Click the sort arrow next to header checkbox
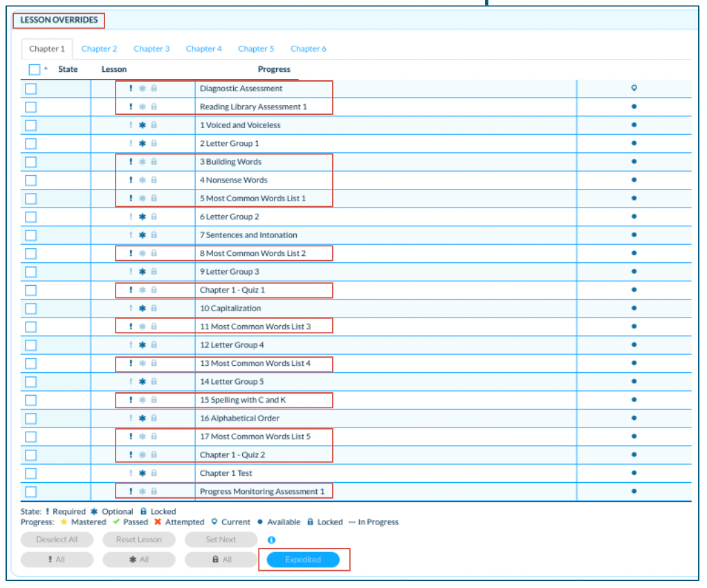Image resolution: width=707 pixels, height=588 pixels. [46, 68]
